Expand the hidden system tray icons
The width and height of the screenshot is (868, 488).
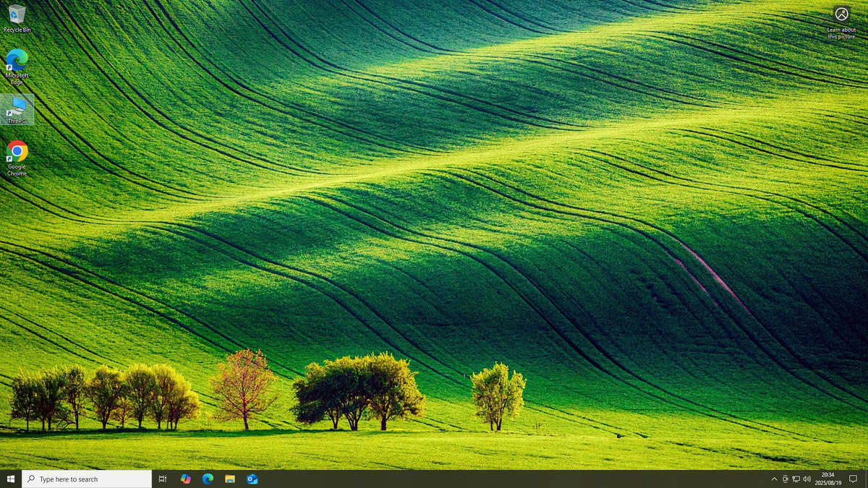pos(774,479)
